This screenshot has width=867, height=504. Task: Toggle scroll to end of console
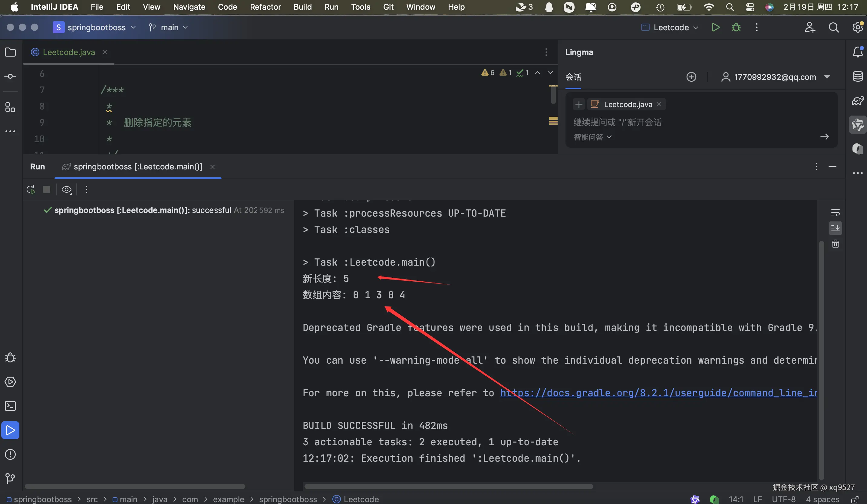[835, 228]
